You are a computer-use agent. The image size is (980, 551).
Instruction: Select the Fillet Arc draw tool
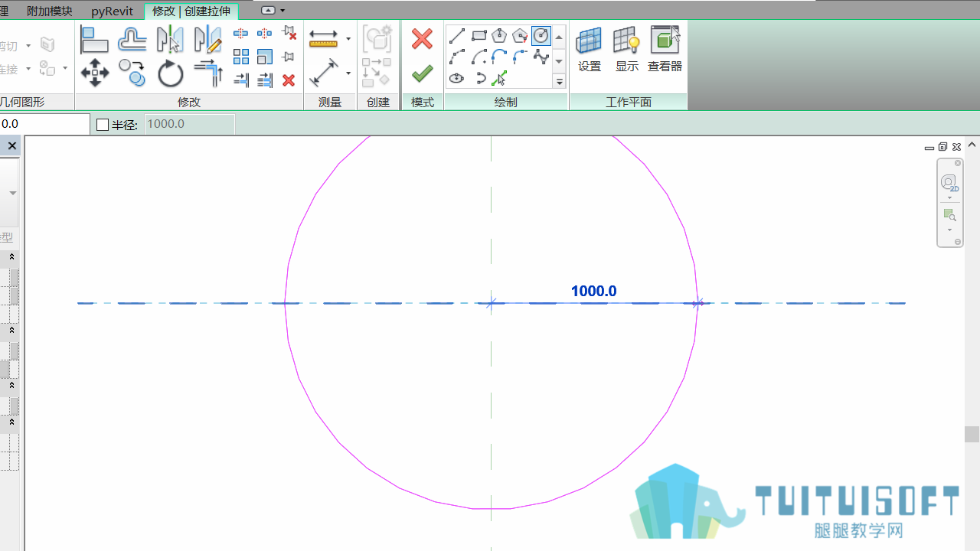coord(521,57)
